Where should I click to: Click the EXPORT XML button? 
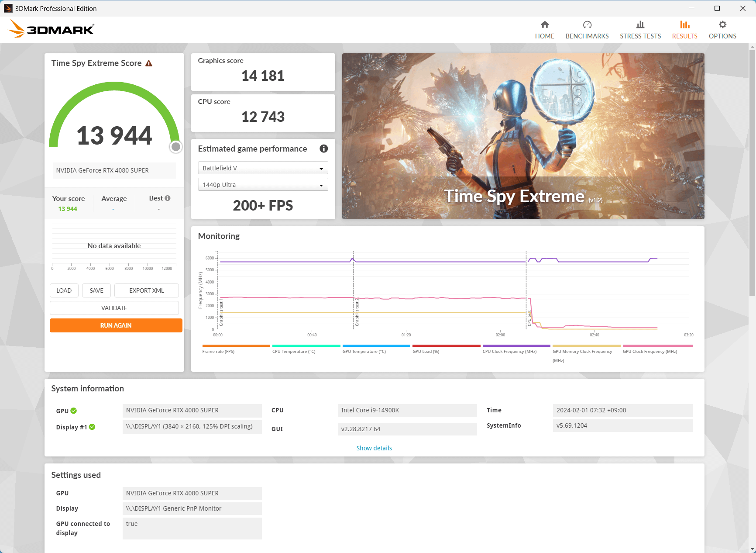pos(147,290)
